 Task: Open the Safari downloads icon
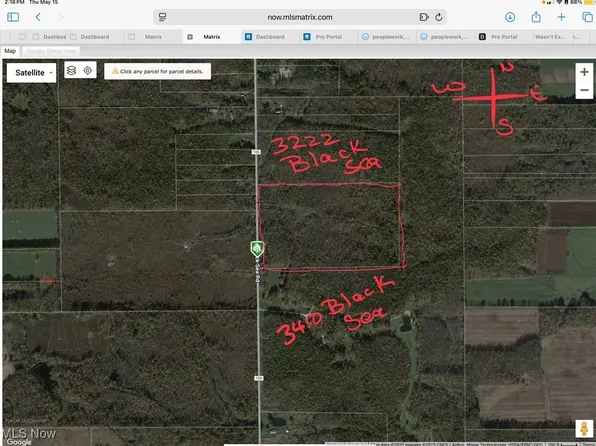click(510, 17)
